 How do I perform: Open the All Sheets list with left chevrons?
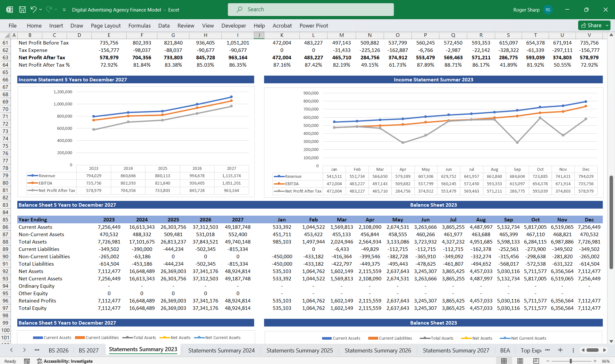click(x=11, y=350)
